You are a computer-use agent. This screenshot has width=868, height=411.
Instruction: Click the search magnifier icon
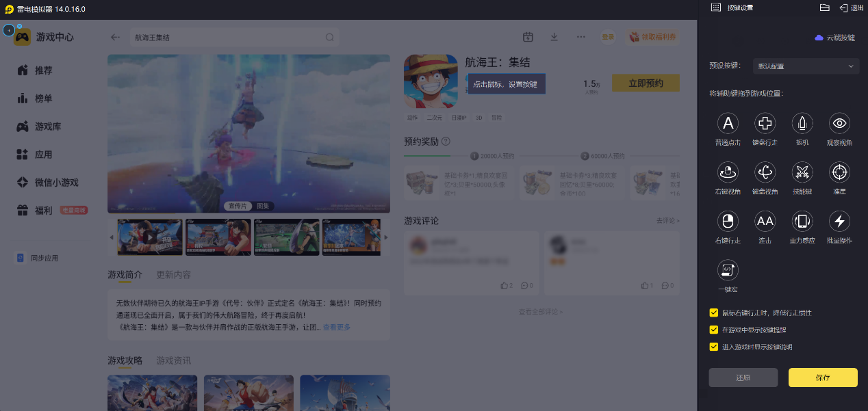coord(330,38)
